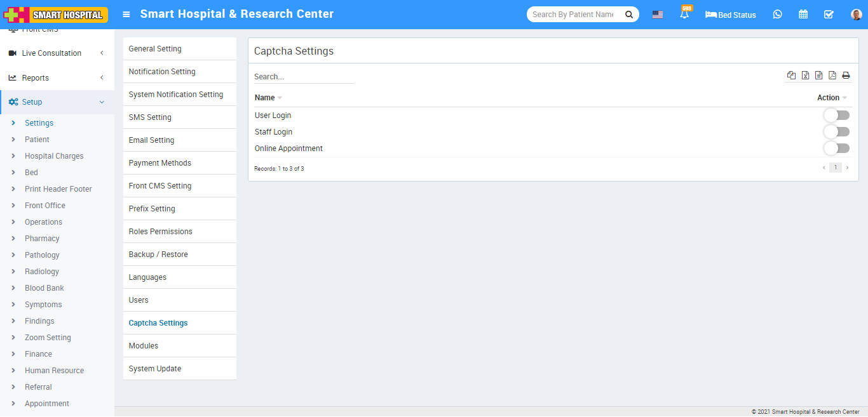
Task: Click the WhatsApp icon in header
Action: [777, 15]
